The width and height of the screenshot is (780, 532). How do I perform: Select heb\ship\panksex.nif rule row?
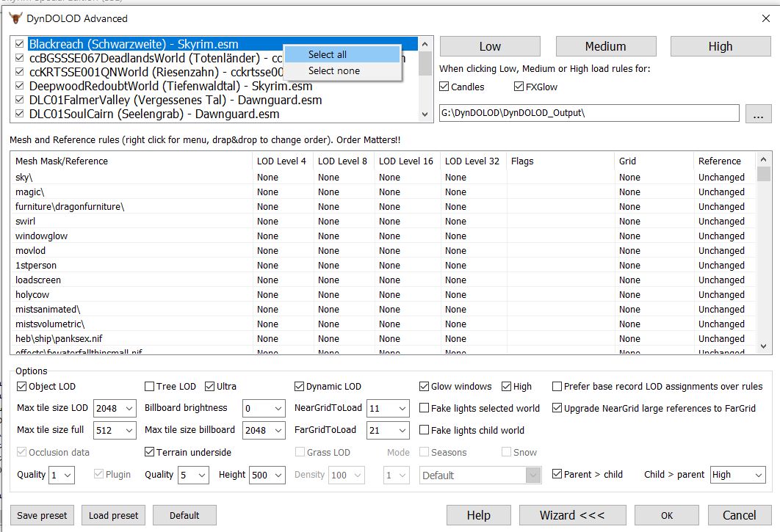coord(383,338)
